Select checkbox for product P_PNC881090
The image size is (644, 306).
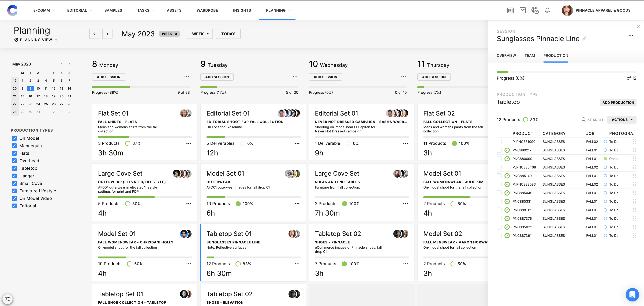pos(499,142)
